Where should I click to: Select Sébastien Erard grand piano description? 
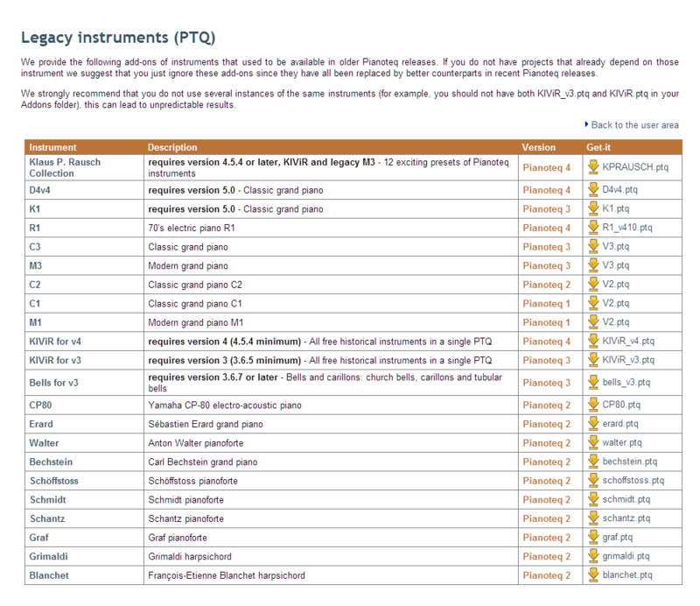point(206,424)
